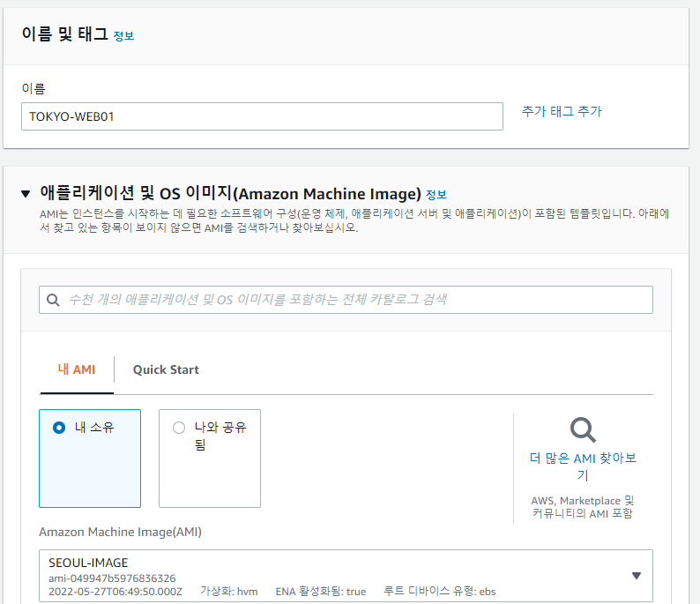Click the ENA 활성화됨: true text

pos(321,592)
